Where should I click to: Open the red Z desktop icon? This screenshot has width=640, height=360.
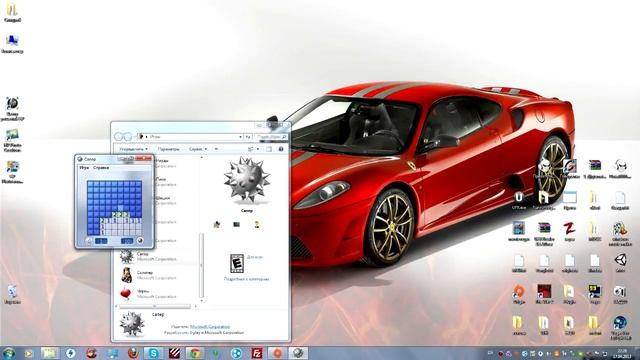point(569,231)
